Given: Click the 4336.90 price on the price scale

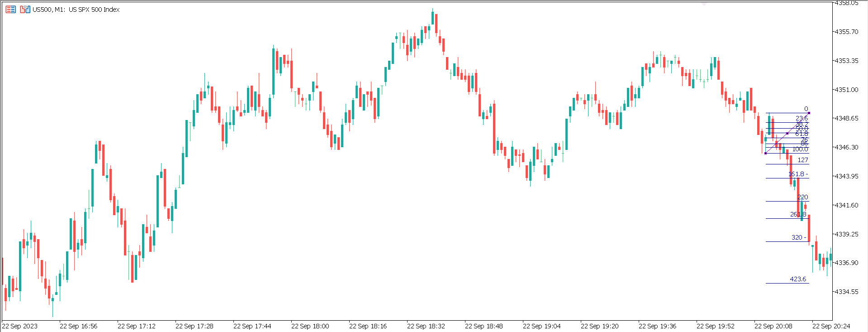Looking at the screenshot, I should (x=846, y=263).
